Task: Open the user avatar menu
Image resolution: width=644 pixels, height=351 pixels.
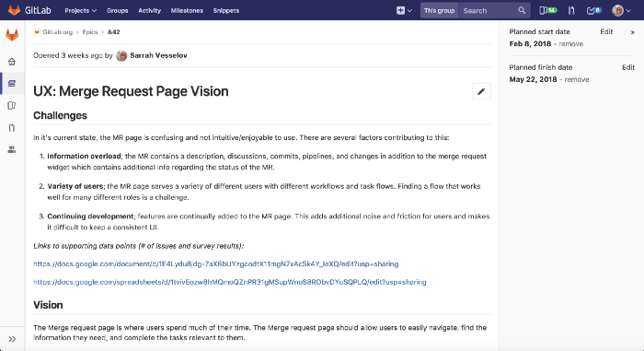Action: coord(621,11)
